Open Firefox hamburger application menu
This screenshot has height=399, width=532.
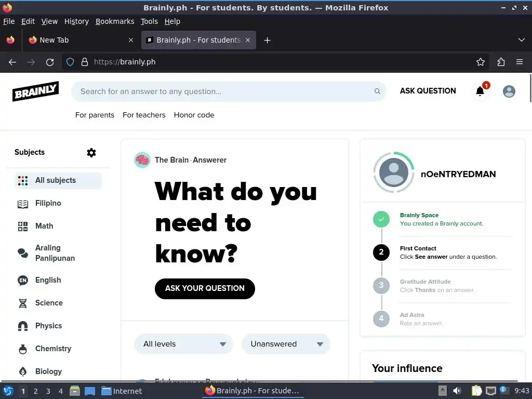520,62
